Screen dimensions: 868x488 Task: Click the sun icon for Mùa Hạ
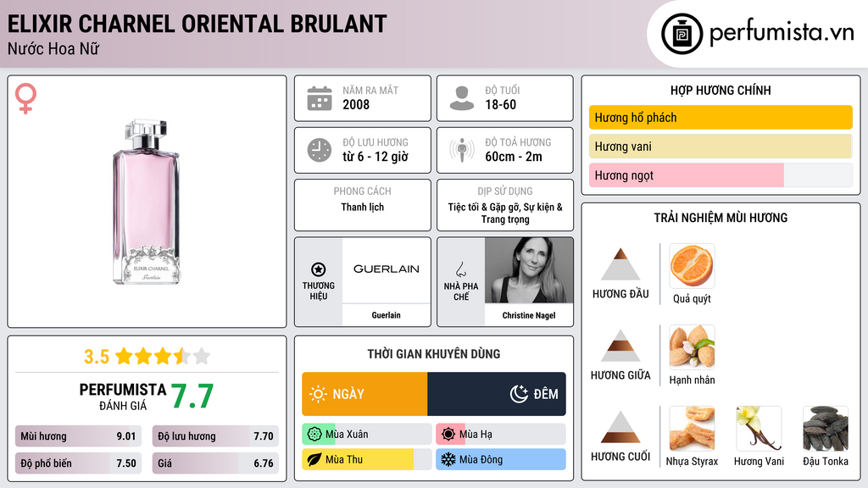[448, 435]
